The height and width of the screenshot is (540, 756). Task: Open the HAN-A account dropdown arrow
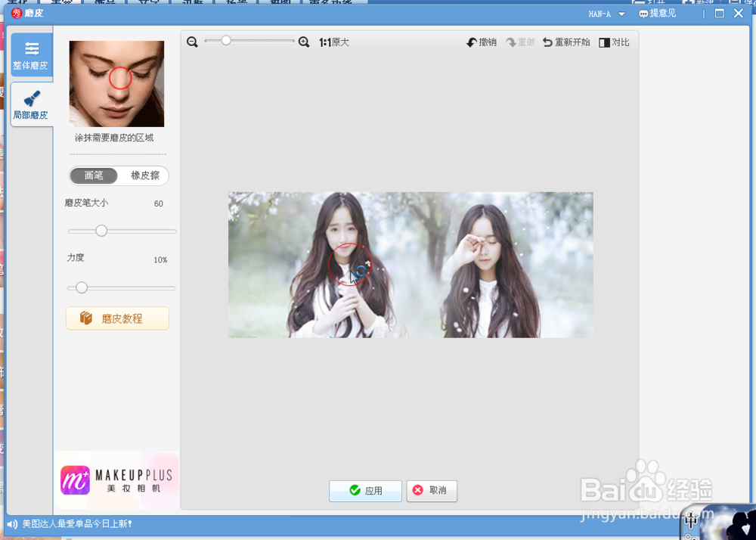[621, 14]
